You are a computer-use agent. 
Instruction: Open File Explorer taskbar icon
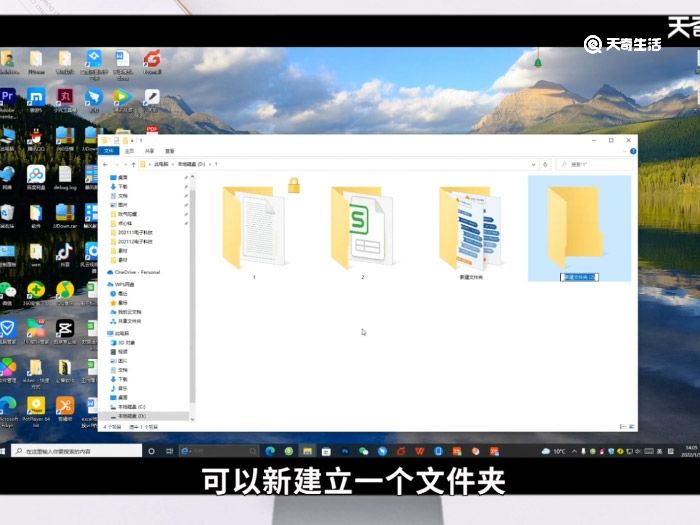(x=307, y=451)
